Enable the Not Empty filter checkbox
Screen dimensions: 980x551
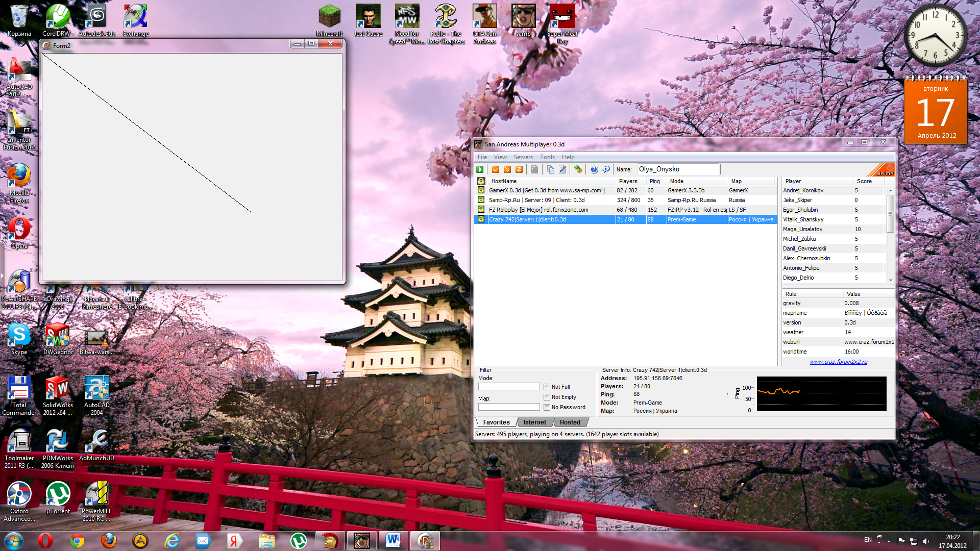[547, 397]
